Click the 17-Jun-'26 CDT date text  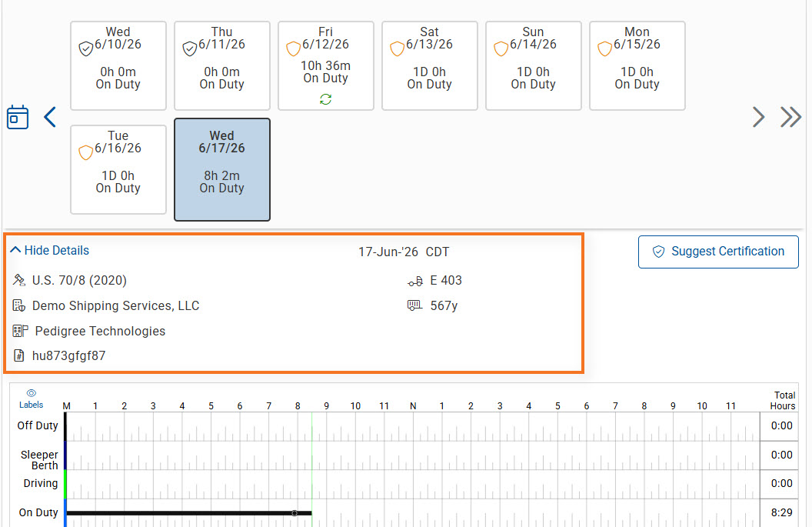coord(404,252)
